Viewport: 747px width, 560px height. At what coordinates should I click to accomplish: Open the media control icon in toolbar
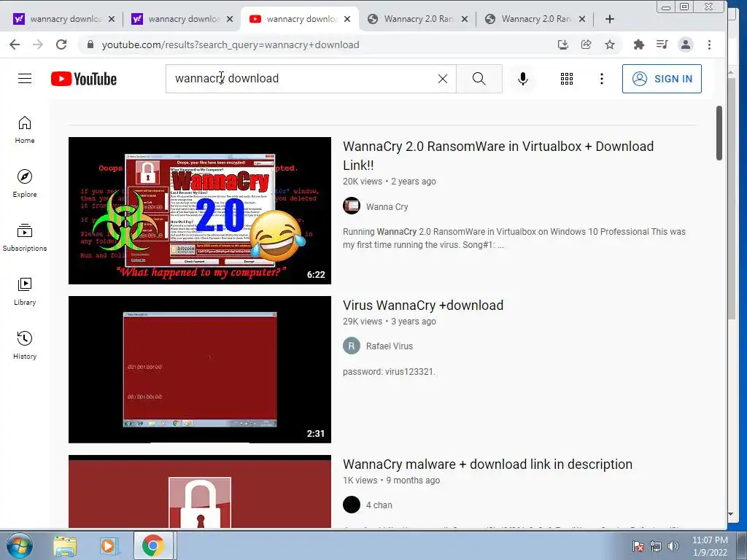click(x=662, y=44)
